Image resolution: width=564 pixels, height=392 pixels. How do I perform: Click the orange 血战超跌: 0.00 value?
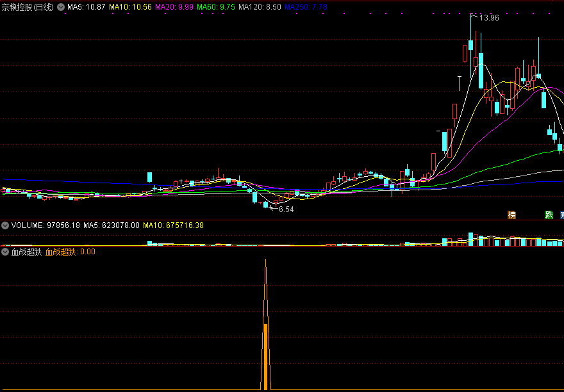point(70,252)
